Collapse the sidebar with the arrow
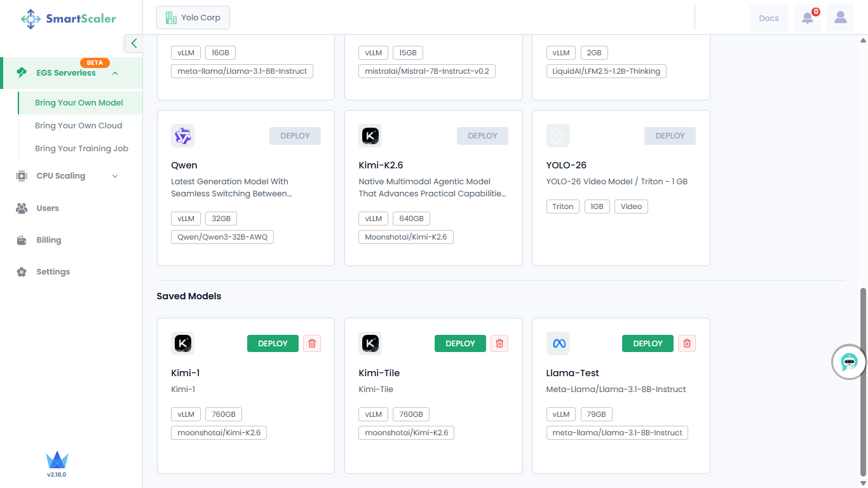Image resolution: width=868 pixels, height=488 pixels. [133, 43]
